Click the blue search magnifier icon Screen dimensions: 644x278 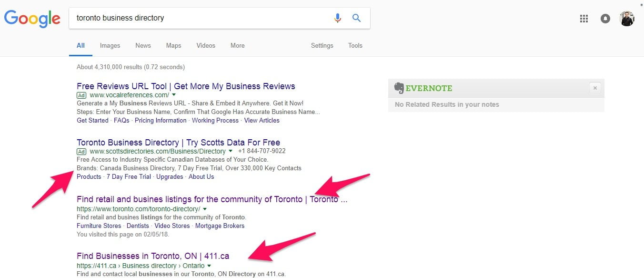(x=356, y=18)
